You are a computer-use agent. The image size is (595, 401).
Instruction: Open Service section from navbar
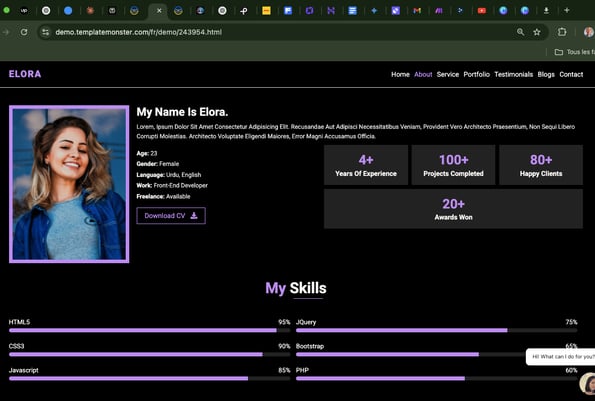(448, 74)
